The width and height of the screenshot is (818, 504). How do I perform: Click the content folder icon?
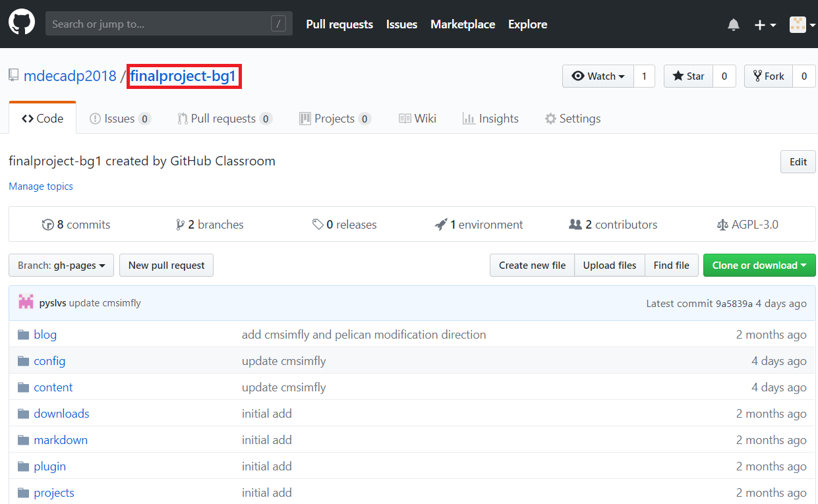24,387
